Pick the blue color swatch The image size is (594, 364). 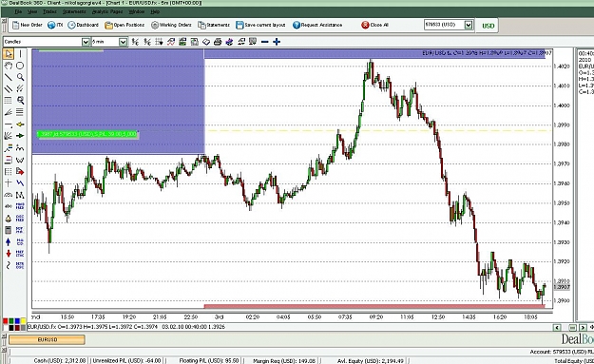pyautogui.click(x=17, y=321)
